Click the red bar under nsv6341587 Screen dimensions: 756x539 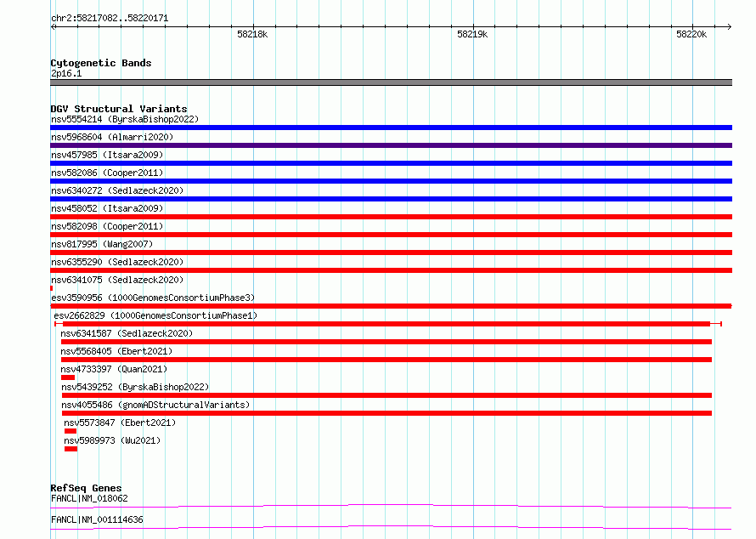coord(386,342)
